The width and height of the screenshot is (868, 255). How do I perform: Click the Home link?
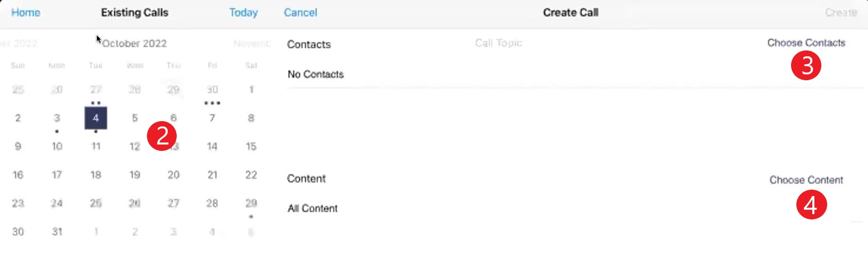[25, 13]
